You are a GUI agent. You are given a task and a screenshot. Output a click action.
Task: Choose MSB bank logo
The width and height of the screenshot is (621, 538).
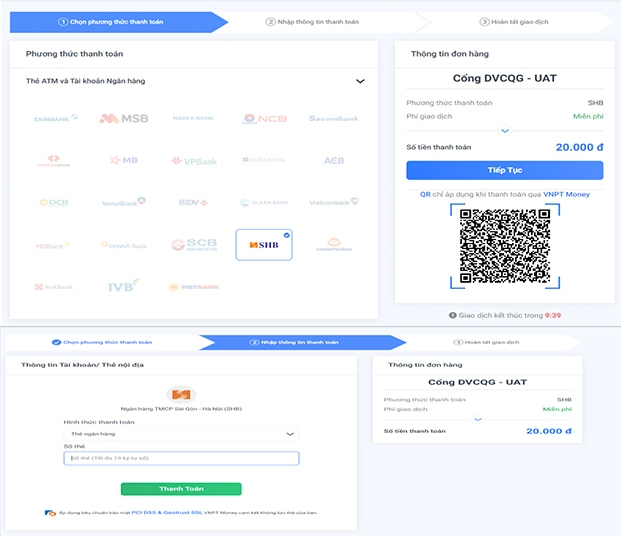124,118
